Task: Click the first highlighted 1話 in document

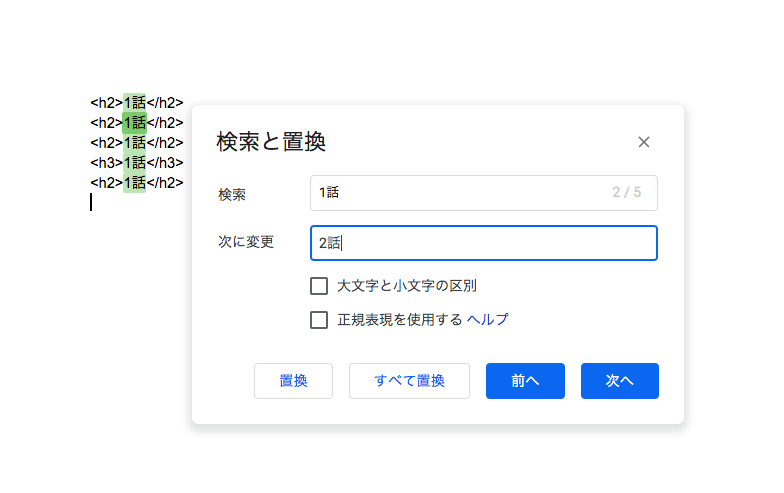Action: (134, 103)
